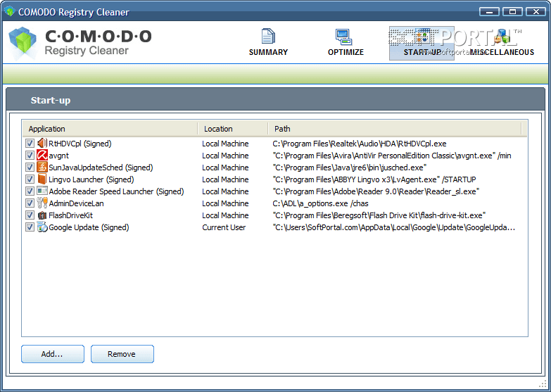Sort by Path column header
Viewport: 551px width, 392px height.
[395, 129]
